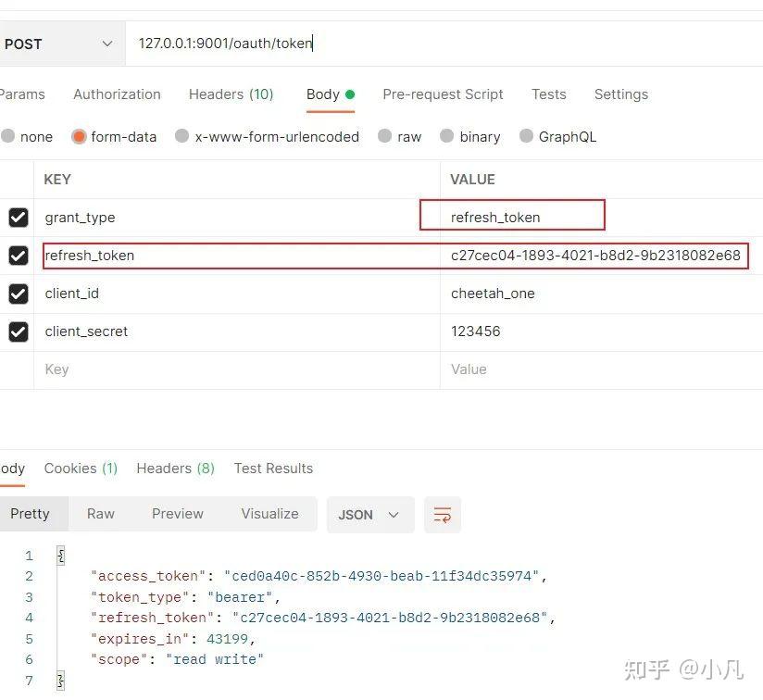Uncheck the client_id parameter row
The height and width of the screenshot is (700, 763).
18,293
